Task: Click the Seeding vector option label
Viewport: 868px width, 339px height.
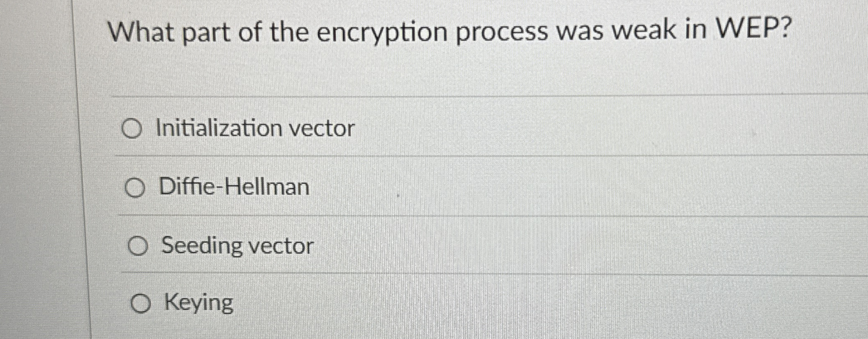Action: pyautogui.click(x=237, y=246)
